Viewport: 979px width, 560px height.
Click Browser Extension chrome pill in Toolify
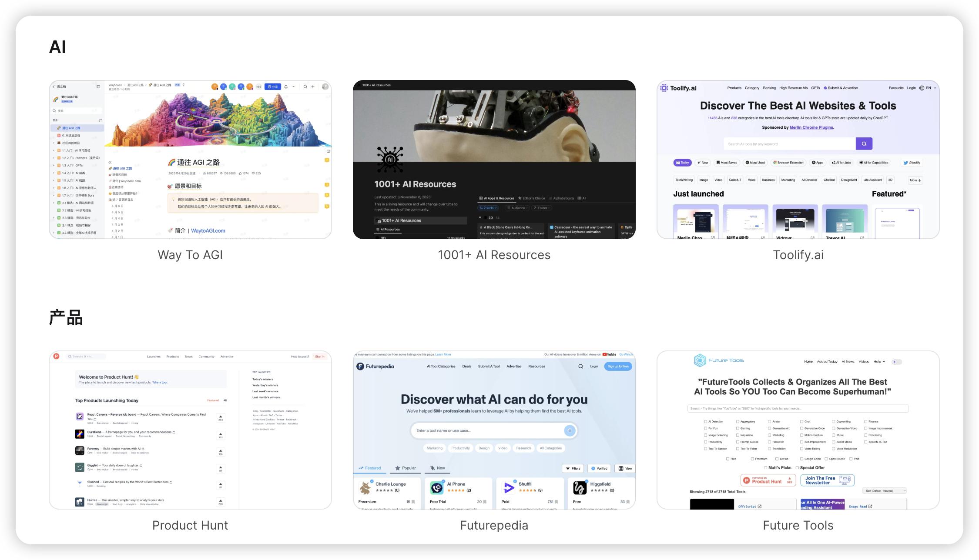(788, 163)
